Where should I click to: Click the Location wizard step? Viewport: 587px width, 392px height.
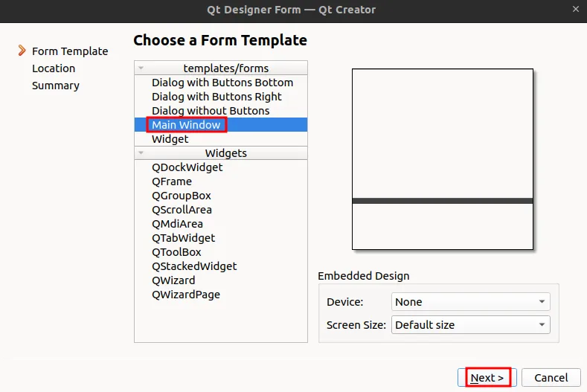pyautogui.click(x=54, y=68)
